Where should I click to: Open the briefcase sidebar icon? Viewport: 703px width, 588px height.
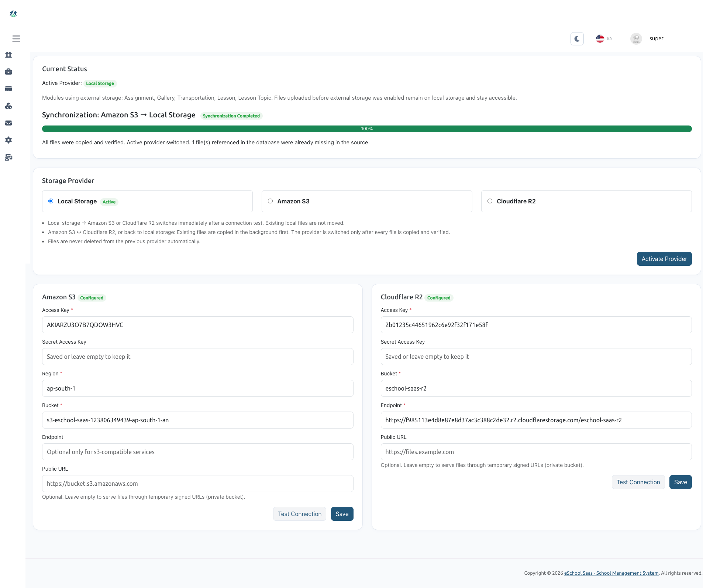pyautogui.click(x=8, y=72)
